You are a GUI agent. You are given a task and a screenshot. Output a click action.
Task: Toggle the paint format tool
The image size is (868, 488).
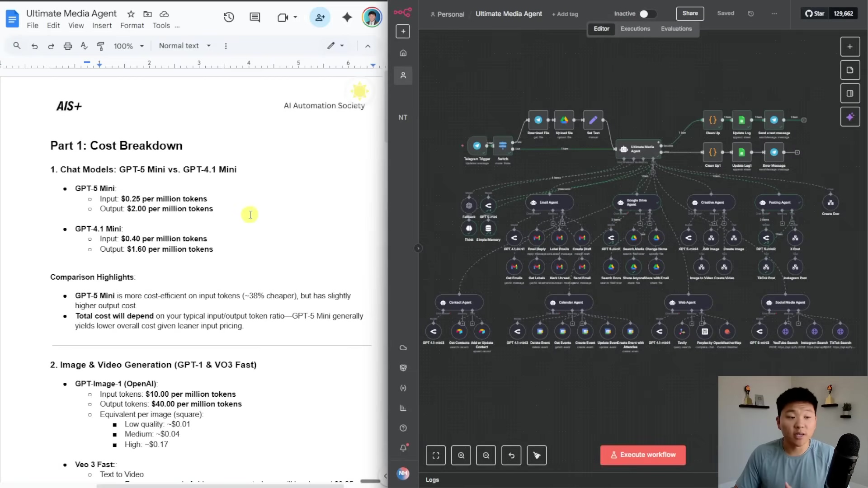pos(100,46)
